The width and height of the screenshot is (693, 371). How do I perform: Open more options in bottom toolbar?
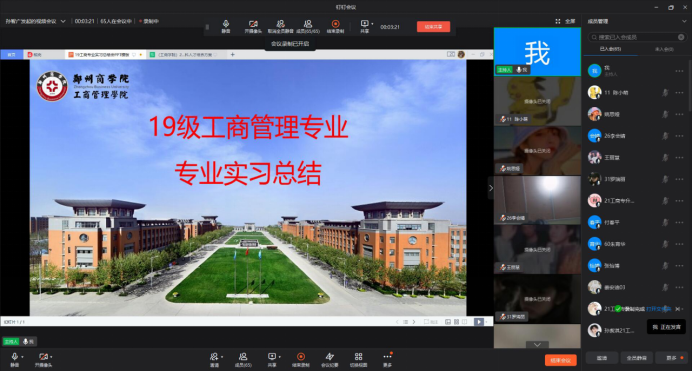click(x=387, y=360)
